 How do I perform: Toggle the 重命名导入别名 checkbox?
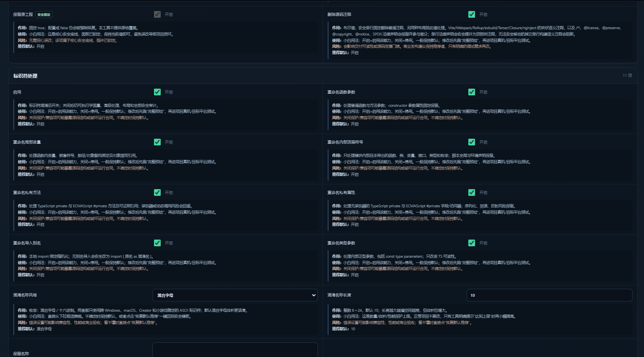pos(157,243)
